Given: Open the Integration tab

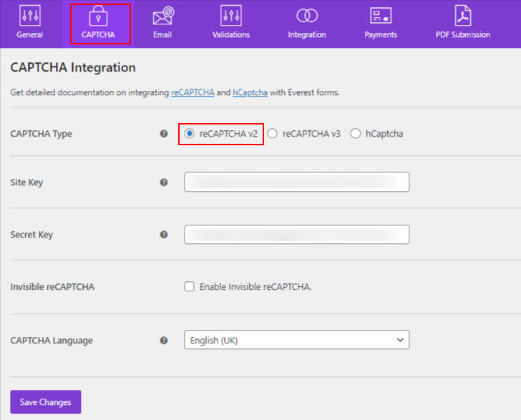Looking at the screenshot, I should coord(307,24).
